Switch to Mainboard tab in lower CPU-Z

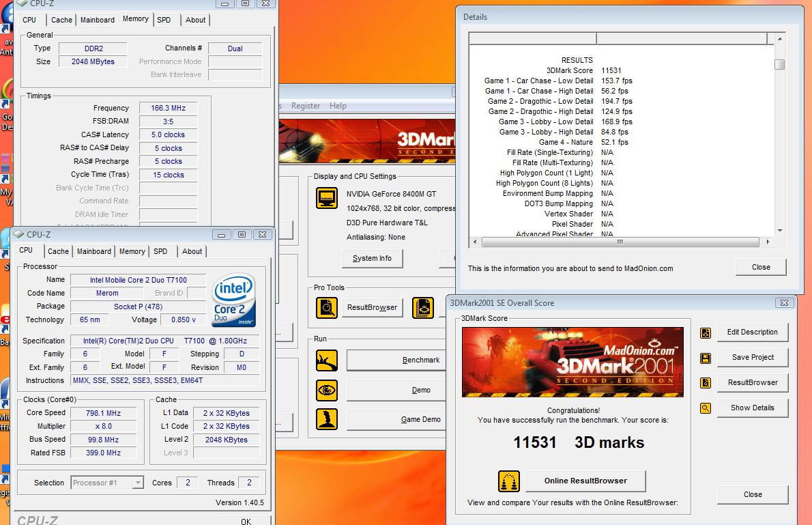[x=93, y=251]
